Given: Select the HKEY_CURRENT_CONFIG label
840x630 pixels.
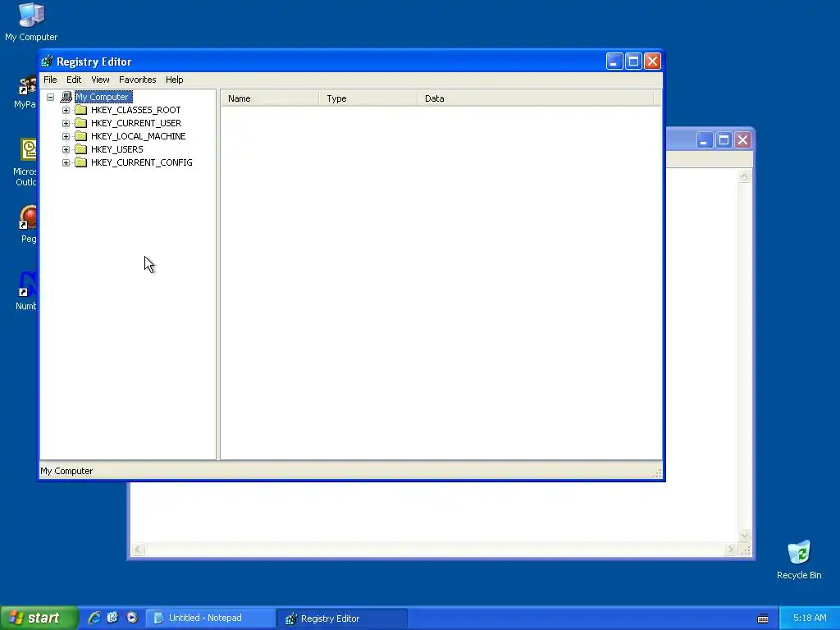Looking at the screenshot, I should pyautogui.click(x=141, y=162).
